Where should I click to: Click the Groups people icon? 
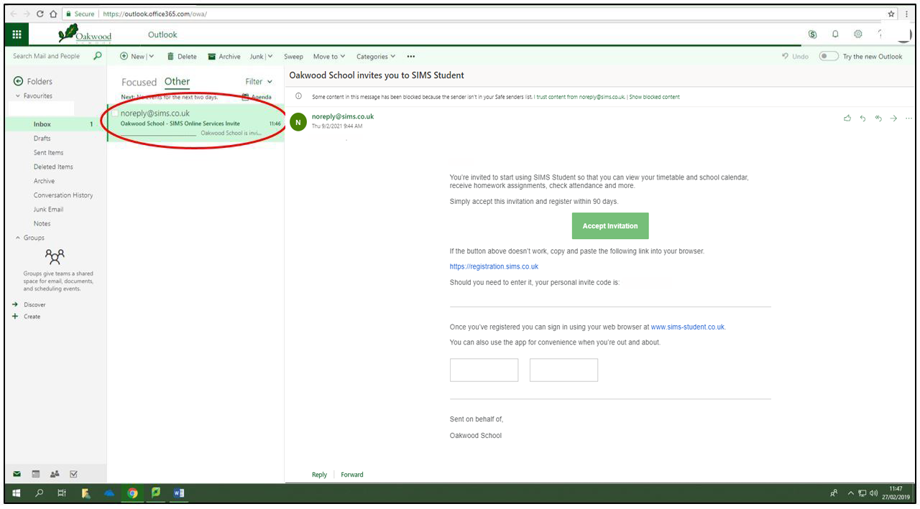coord(55,256)
